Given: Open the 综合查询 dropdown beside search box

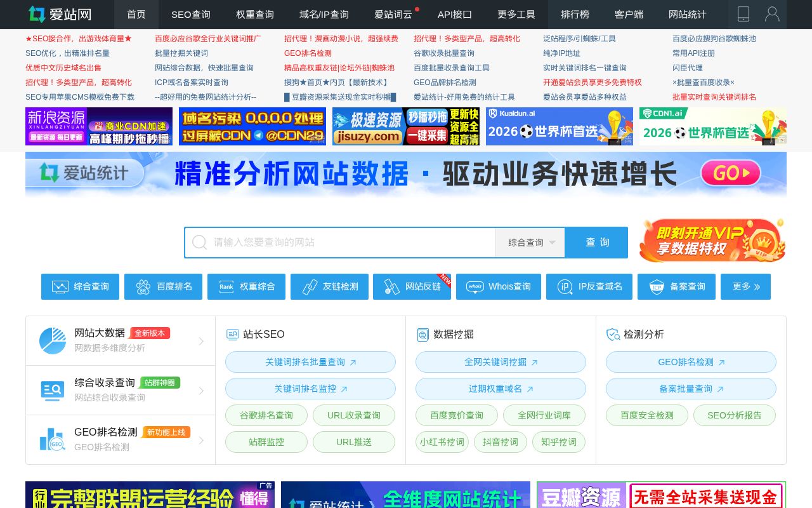Looking at the screenshot, I should [x=530, y=242].
